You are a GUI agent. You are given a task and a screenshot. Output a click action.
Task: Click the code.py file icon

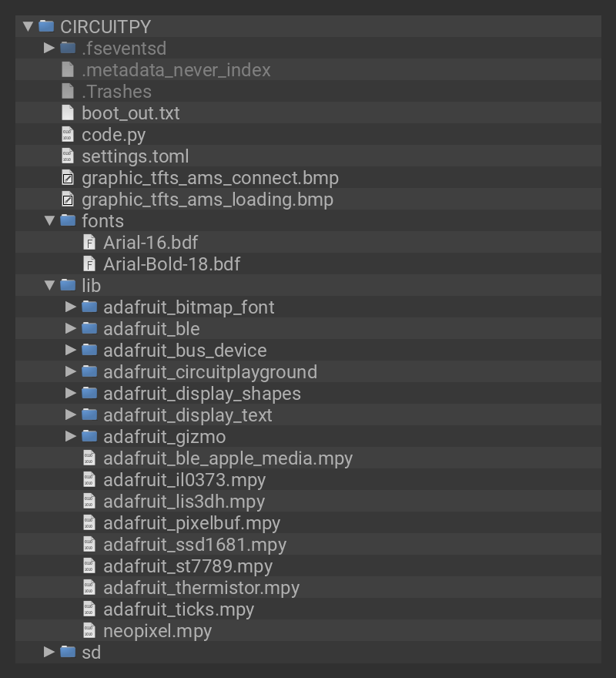[68, 134]
